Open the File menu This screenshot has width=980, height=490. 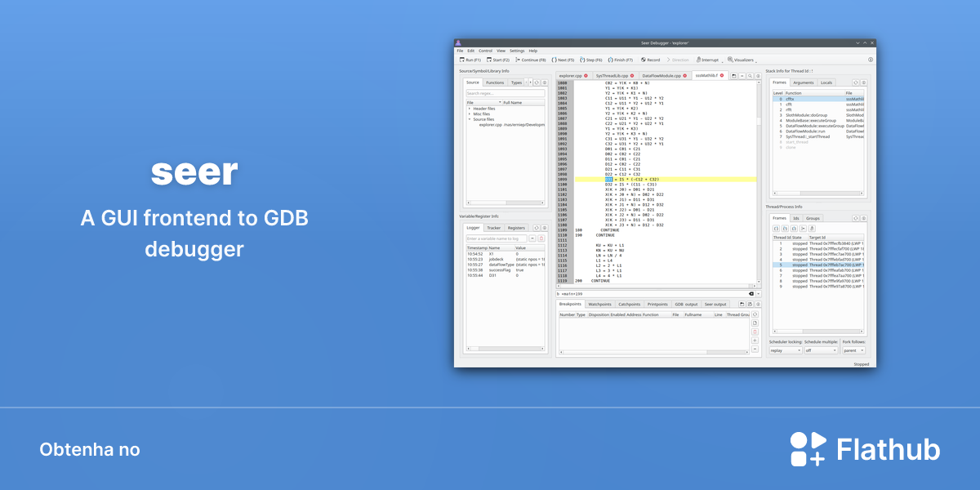point(460,51)
